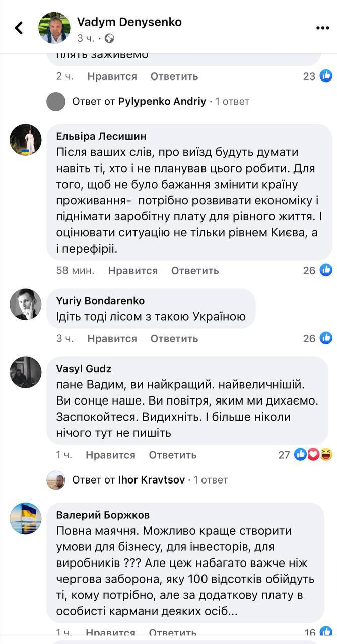Toggle Нравится on Vasyl Gudz's comment
The height and width of the screenshot is (644, 337).
pyautogui.click(x=110, y=455)
